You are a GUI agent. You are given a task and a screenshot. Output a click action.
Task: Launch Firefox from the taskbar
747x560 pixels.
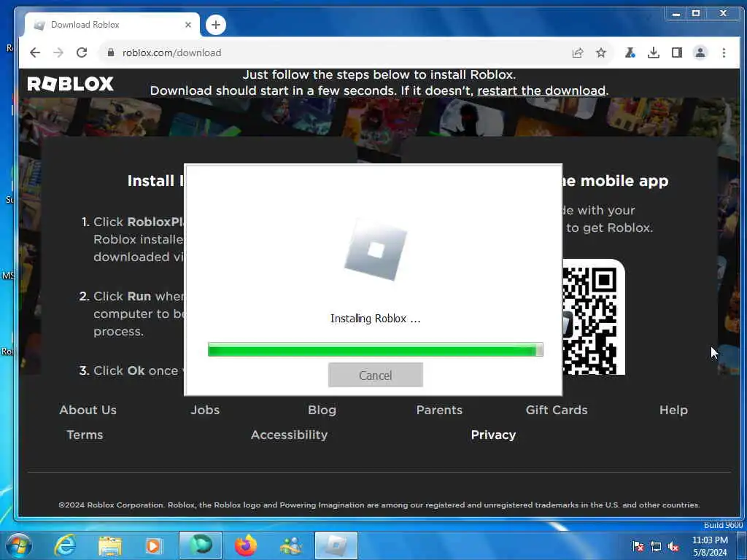[246, 545]
